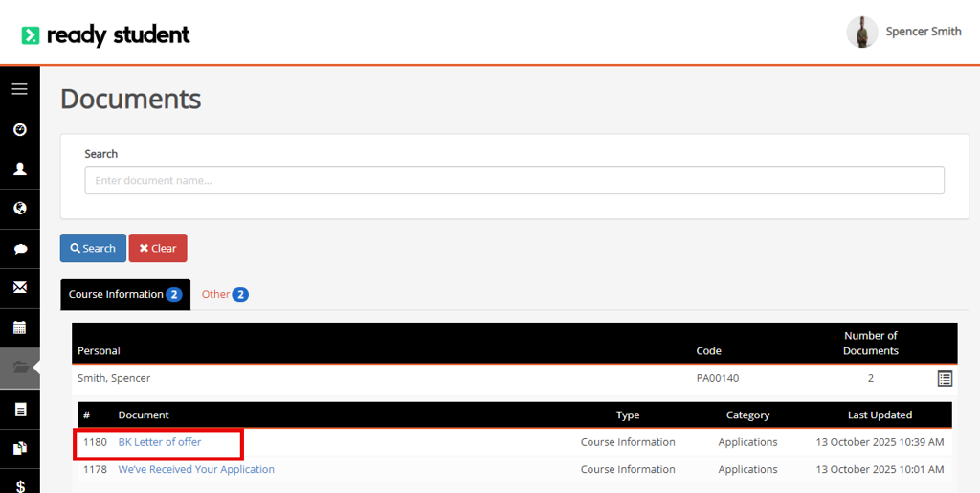Screen dimensions: 980x493
Task: Select the documents folder sidebar icon
Action: pos(20,368)
